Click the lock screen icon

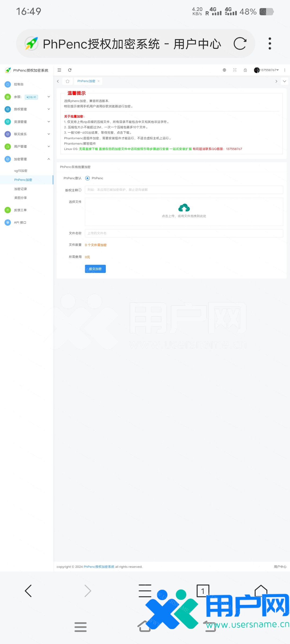(x=245, y=70)
